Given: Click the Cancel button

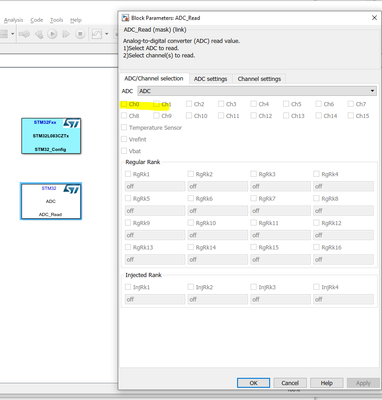Looking at the screenshot, I should coord(290,383).
